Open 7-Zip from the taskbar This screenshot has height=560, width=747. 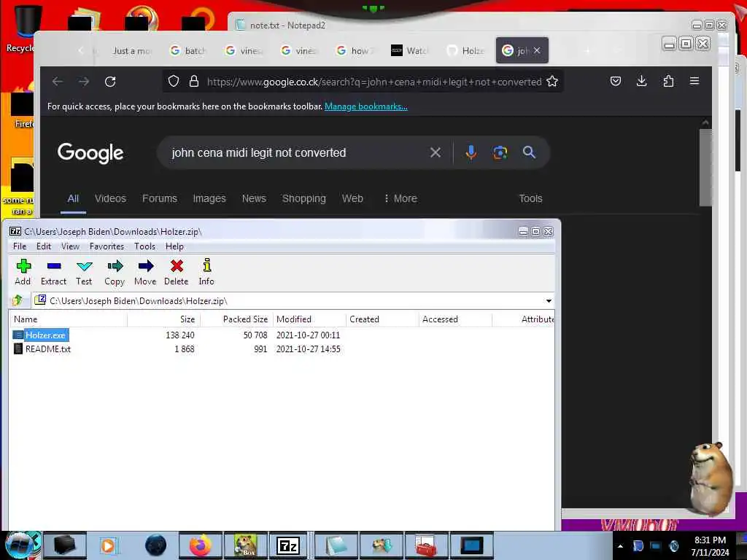288,545
